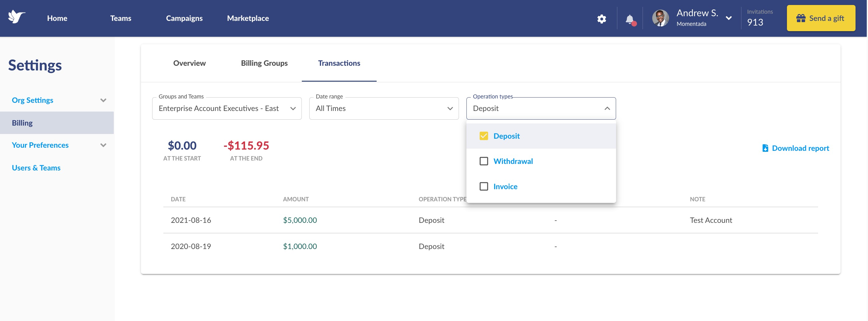Viewport: 868px width, 321px height.
Task: Click the Invitations 913 counter
Action: 759,18
